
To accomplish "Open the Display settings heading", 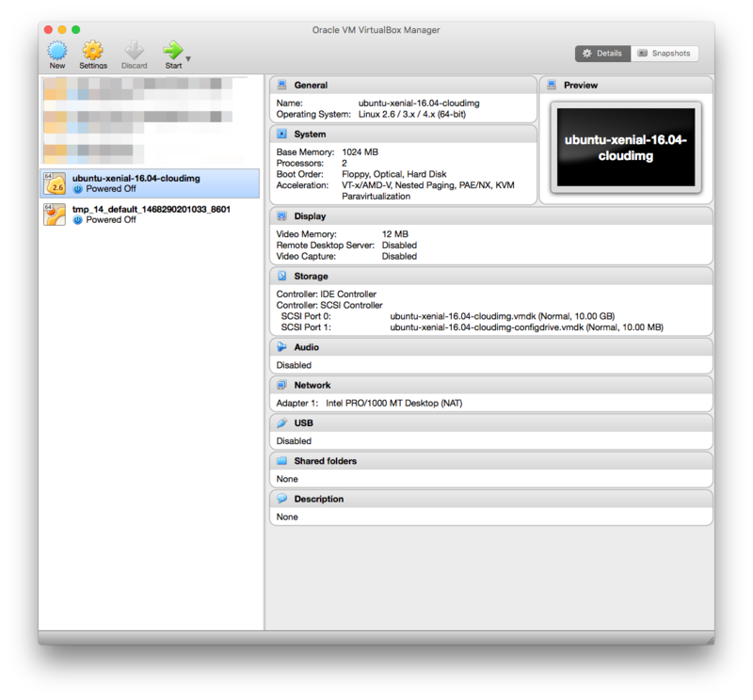I will (310, 216).
